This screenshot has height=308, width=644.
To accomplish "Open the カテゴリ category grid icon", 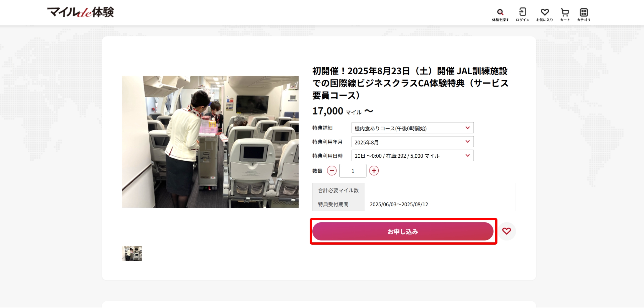I will [x=584, y=14].
